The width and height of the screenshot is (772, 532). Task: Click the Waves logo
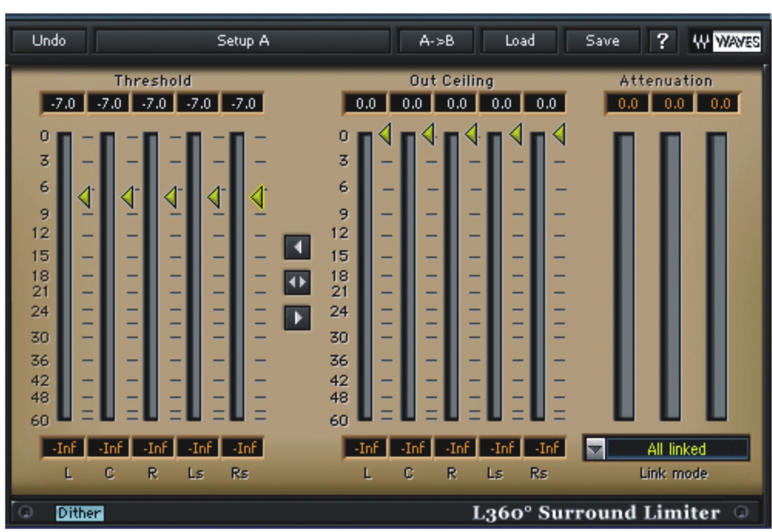[x=726, y=41]
